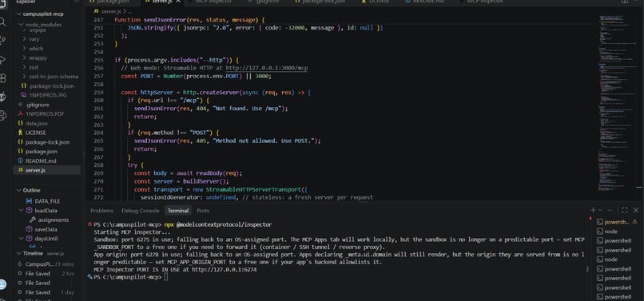This screenshot has width=644, height=301.
Task: Open the Extensions view
Action: pyautogui.click(x=2, y=78)
